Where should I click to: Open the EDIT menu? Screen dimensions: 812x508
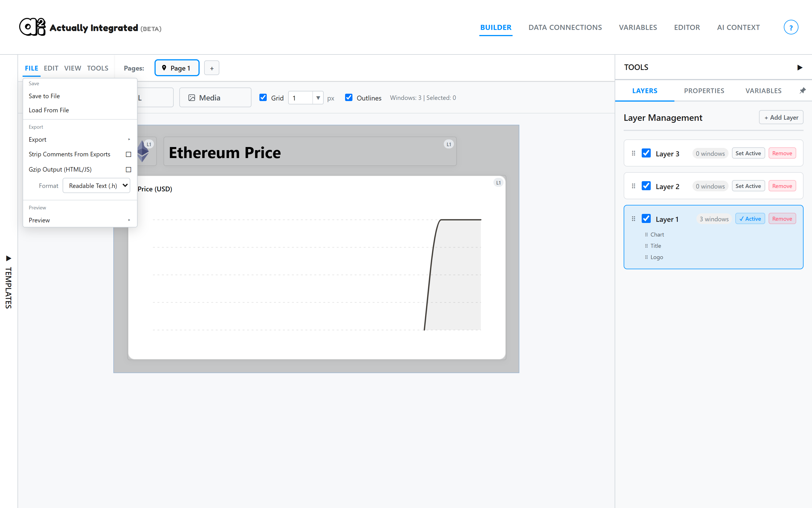51,68
